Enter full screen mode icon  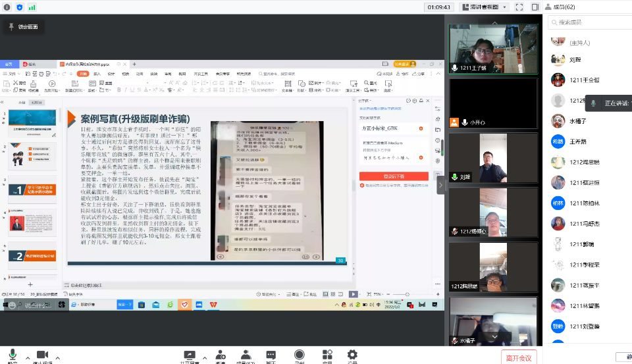519,7
